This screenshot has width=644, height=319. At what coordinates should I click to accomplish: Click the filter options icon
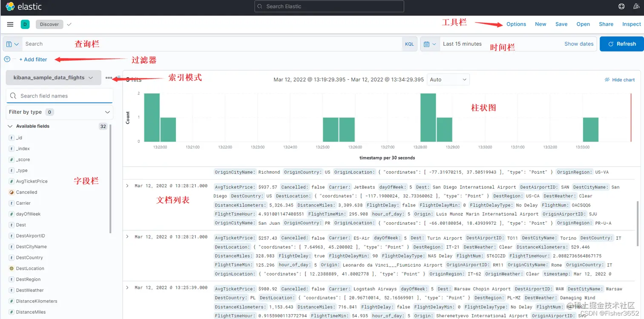7,59
